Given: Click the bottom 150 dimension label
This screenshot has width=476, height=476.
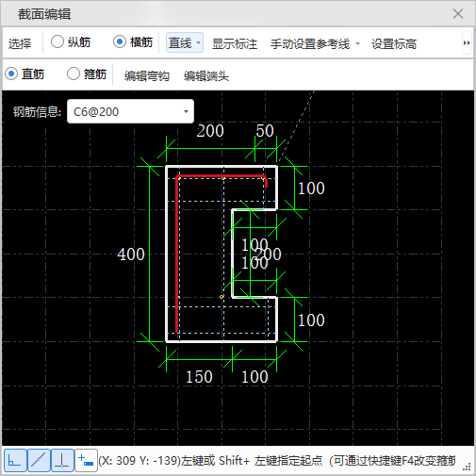Looking at the screenshot, I should [199, 376].
